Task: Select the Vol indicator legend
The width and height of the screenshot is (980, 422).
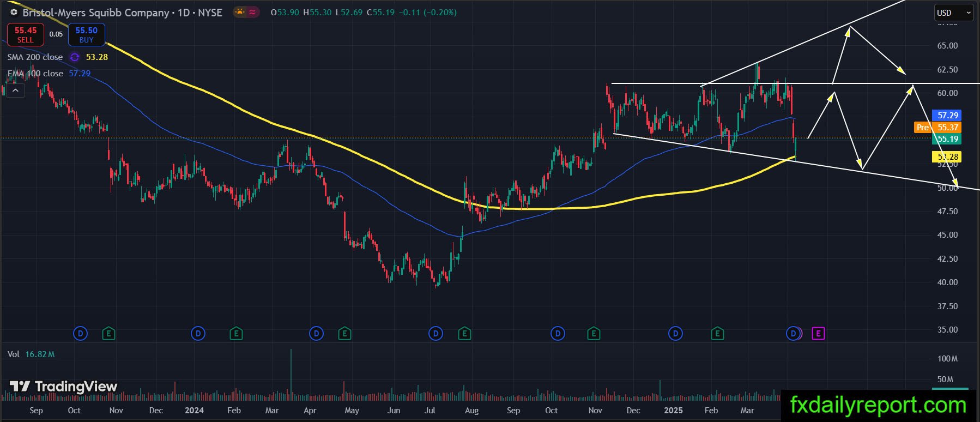Action: [x=14, y=354]
